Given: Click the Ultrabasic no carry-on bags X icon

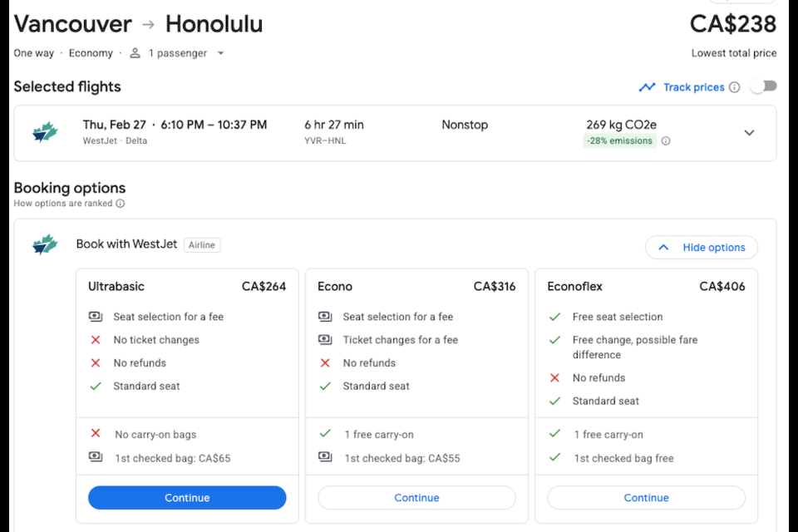Looking at the screenshot, I should (x=96, y=433).
